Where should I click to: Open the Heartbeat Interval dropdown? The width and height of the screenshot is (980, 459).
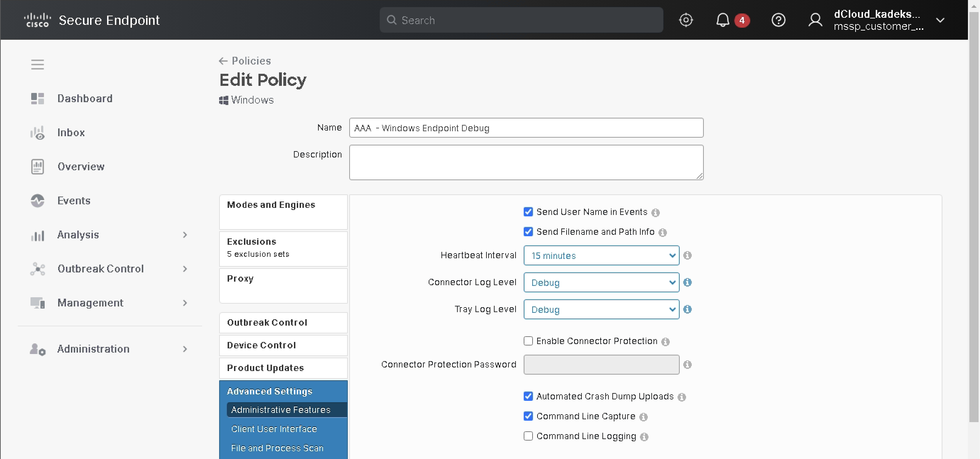click(x=601, y=255)
